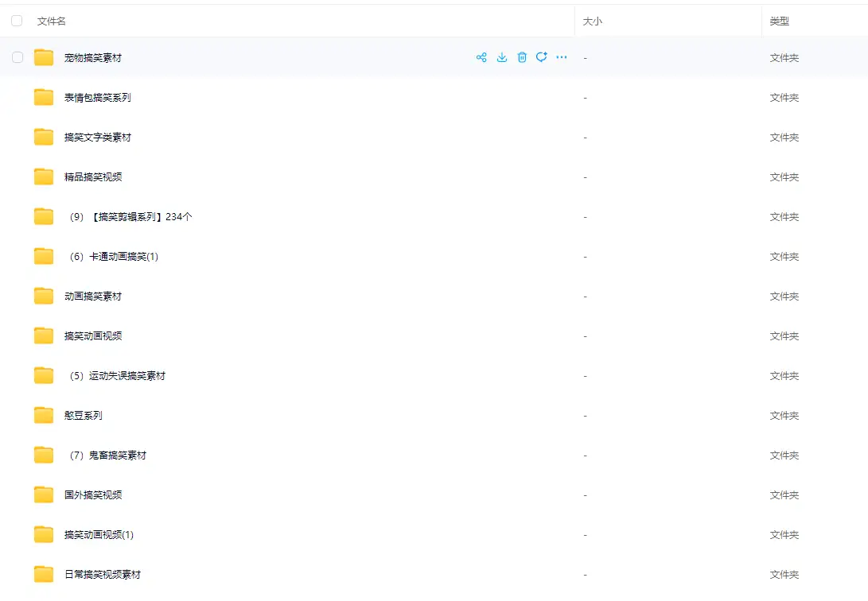Toggle the select-all checkbox in header

tap(17, 21)
